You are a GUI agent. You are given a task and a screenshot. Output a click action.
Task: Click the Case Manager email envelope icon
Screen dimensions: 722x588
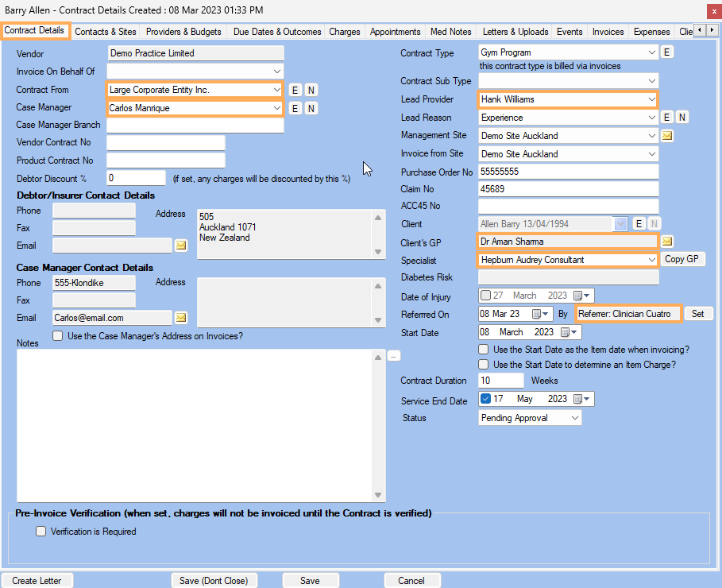click(181, 318)
